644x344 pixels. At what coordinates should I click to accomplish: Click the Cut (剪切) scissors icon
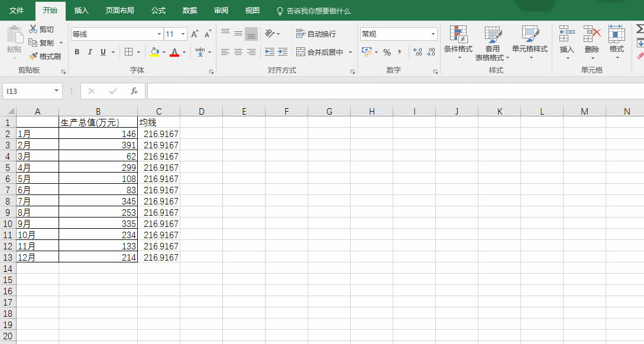click(x=33, y=30)
